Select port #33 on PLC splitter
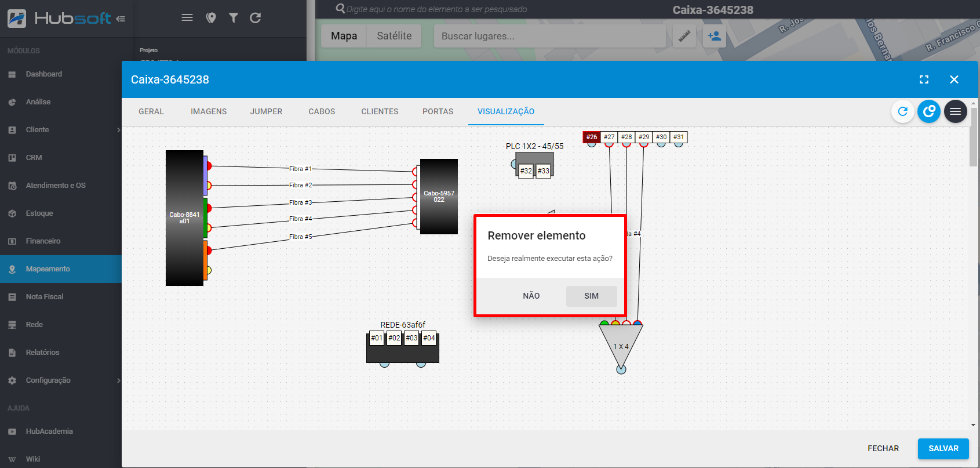The image size is (980, 468). tap(543, 171)
